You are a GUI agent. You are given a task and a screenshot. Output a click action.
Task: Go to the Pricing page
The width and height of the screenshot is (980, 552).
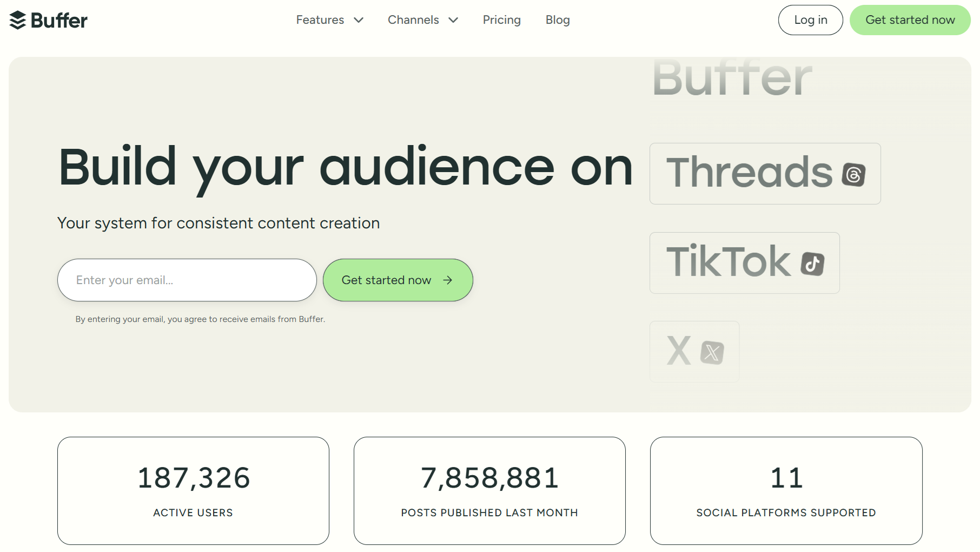coord(502,20)
